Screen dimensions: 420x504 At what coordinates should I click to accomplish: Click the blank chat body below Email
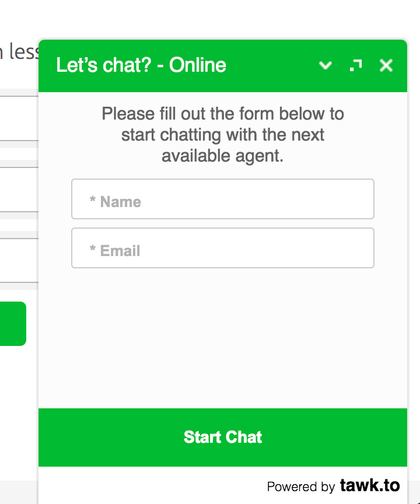[223, 338]
